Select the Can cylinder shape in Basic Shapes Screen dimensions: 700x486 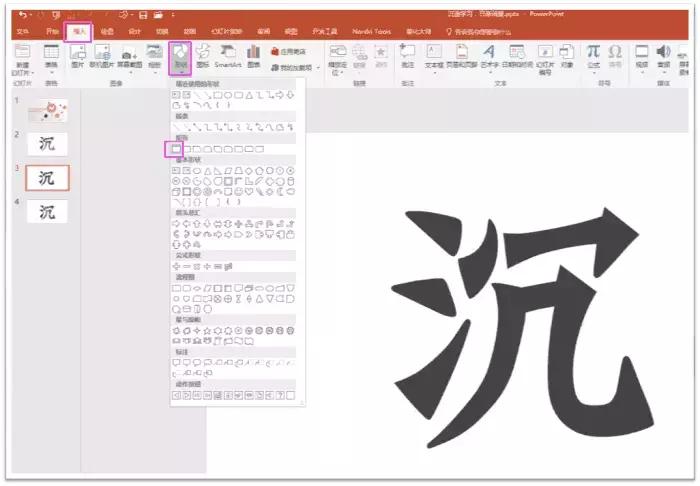[291, 181]
